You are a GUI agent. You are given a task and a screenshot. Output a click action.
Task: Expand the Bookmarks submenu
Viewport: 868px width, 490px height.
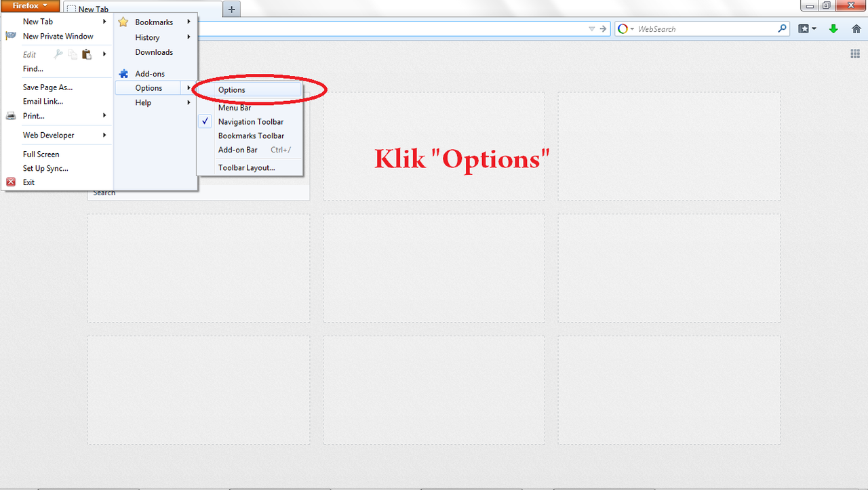tap(155, 22)
